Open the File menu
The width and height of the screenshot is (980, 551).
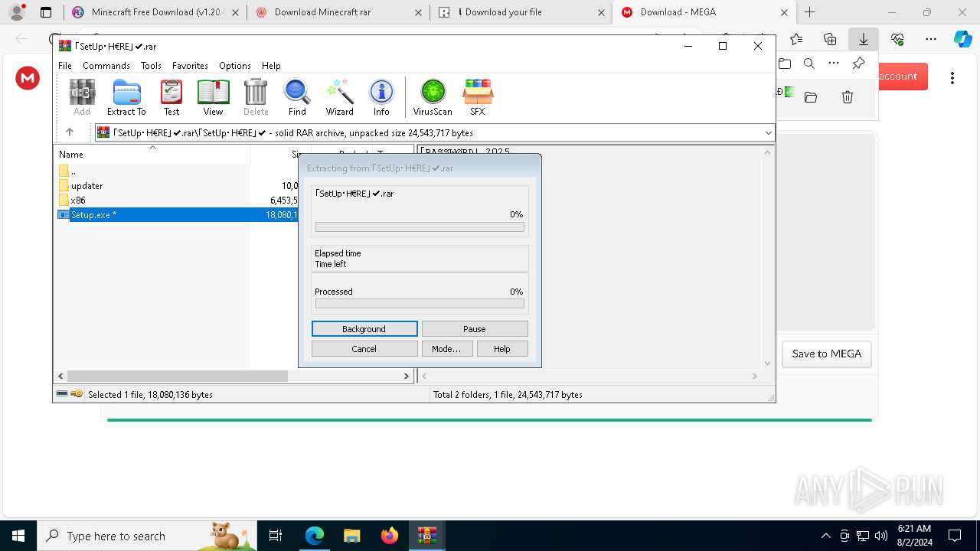(x=65, y=66)
